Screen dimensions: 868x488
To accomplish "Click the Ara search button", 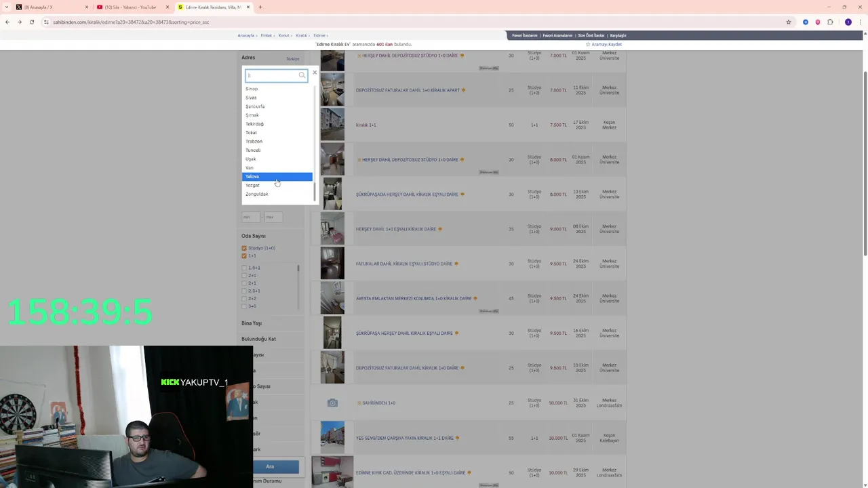I will [276, 466].
